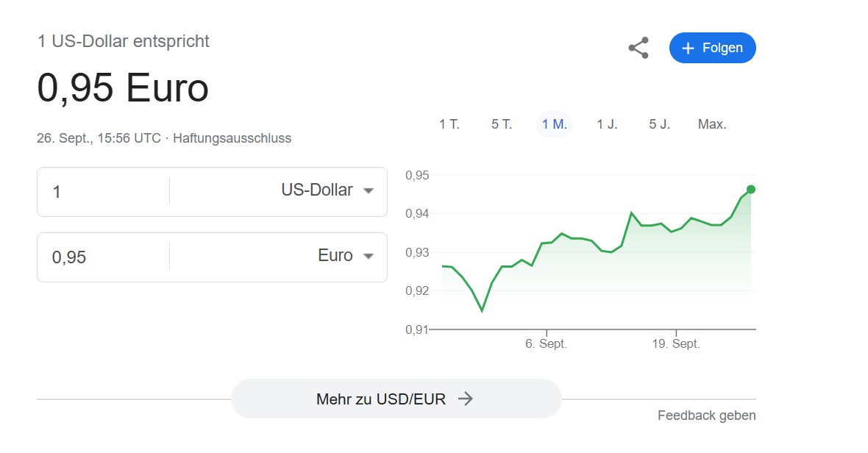
Task: Switch chart to 5 J. range
Action: tap(659, 124)
